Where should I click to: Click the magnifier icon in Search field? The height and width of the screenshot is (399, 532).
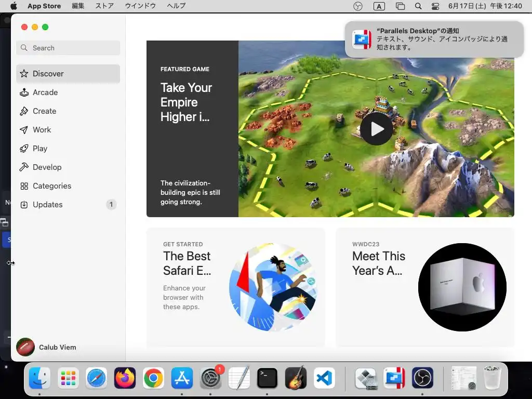pos(24,48)
